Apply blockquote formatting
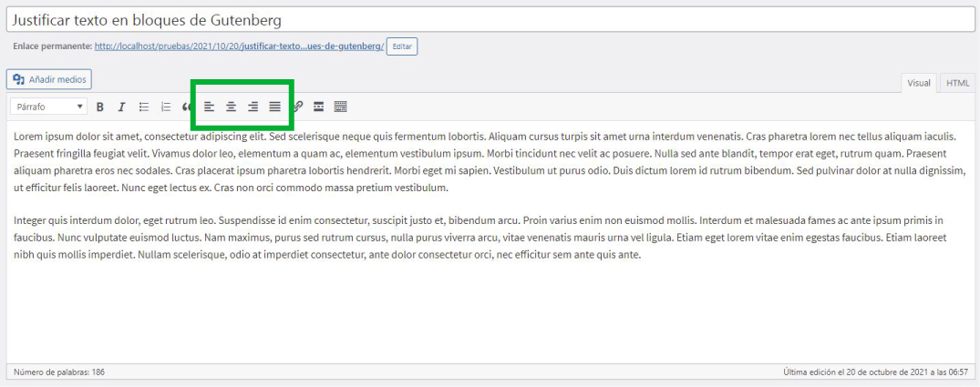 (187, 107)
